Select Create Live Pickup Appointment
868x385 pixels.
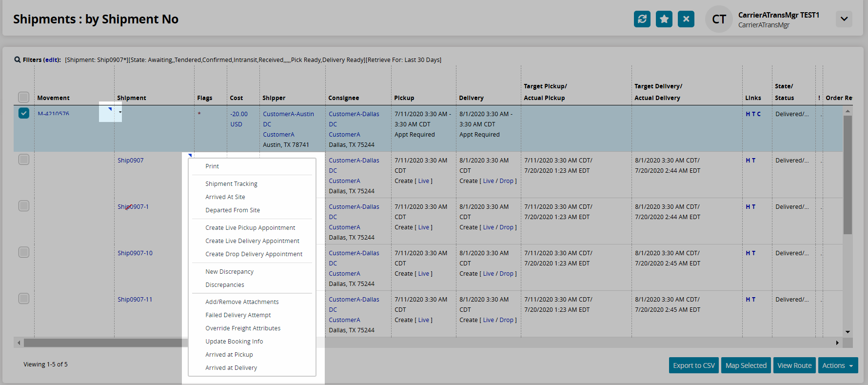[250, 228]
